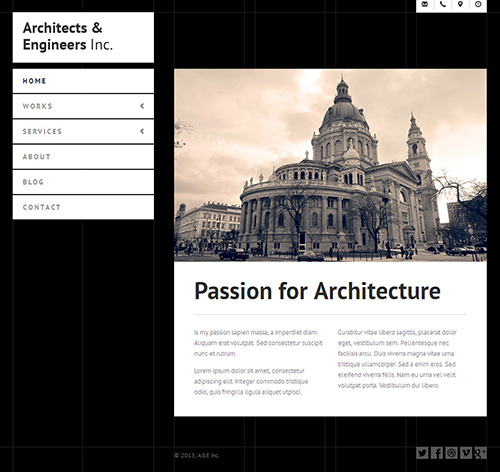Click the map location pin icon
Image resolution: width=500 pixels, height=472 pixels.
tap(460, 4)
